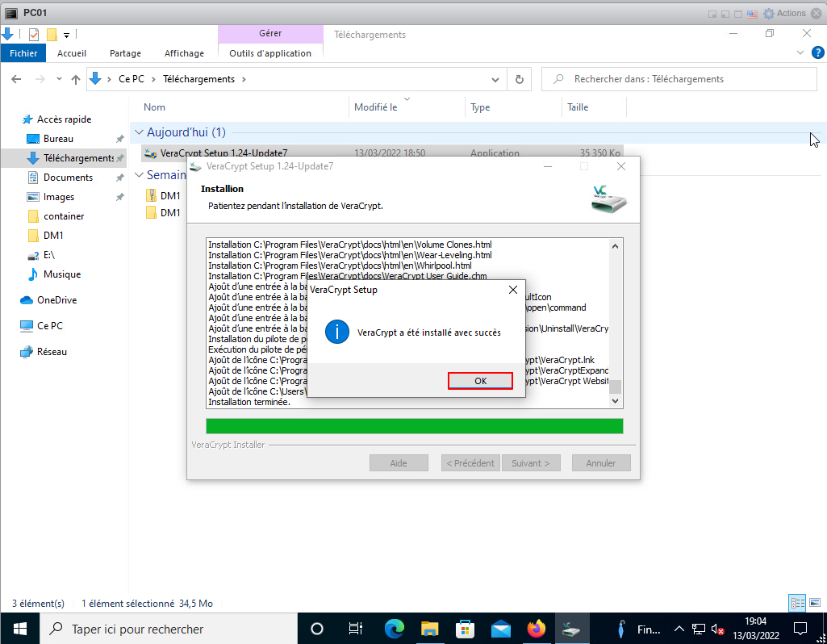
Task: Open Firefox from the taskbar
Action: (x=536, y=628)
